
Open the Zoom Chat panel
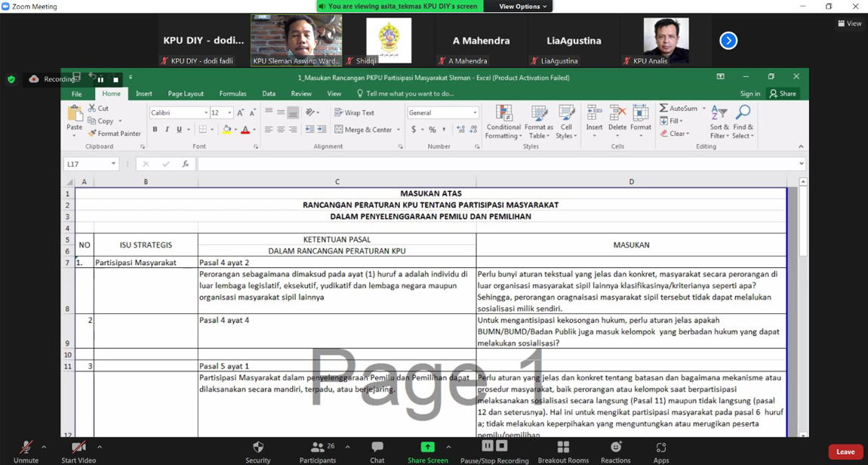[377, 448]
